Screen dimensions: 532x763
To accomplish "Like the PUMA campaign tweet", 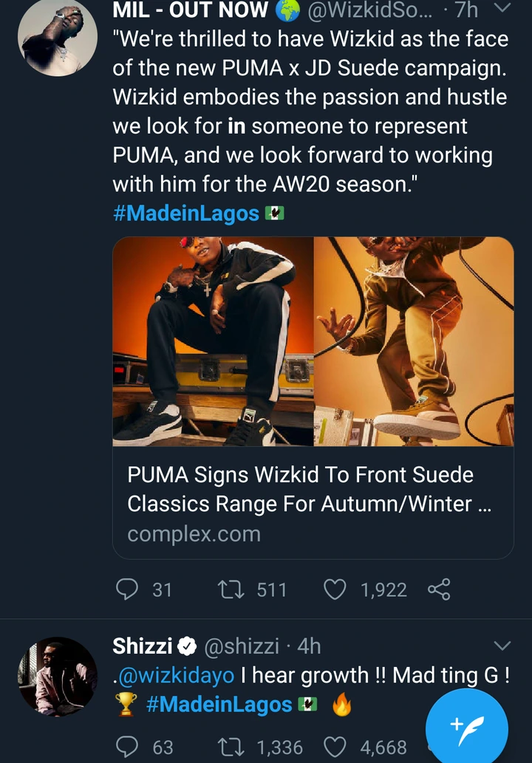I will click(335, 589).
